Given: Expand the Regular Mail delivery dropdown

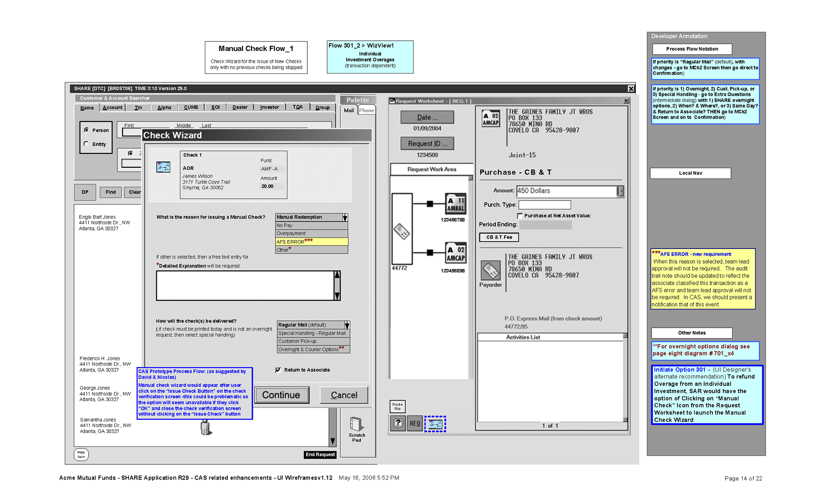Looking at the screenshot, I should tap(347, 325).
